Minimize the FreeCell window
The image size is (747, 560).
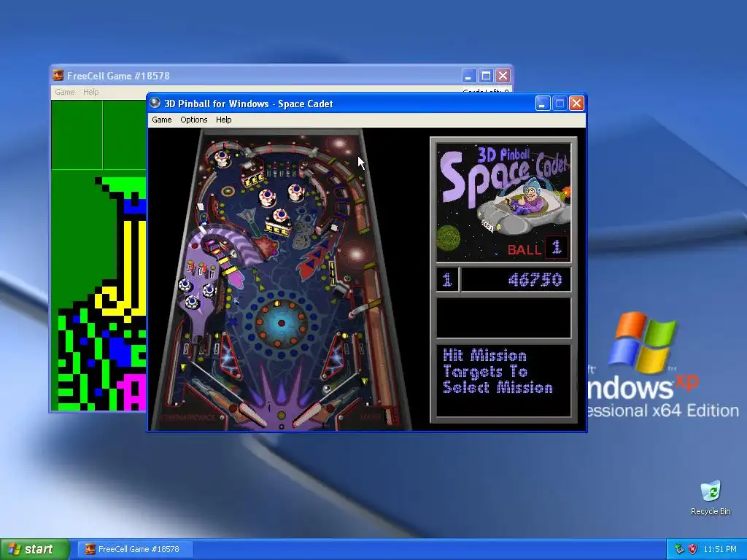469,76
